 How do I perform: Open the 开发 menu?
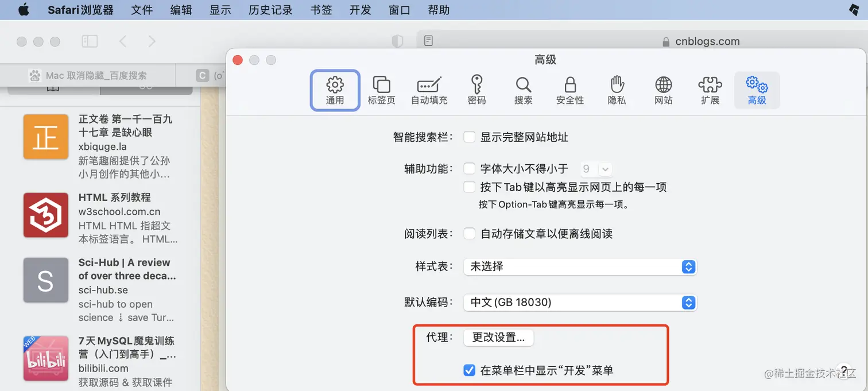(361, 10)
